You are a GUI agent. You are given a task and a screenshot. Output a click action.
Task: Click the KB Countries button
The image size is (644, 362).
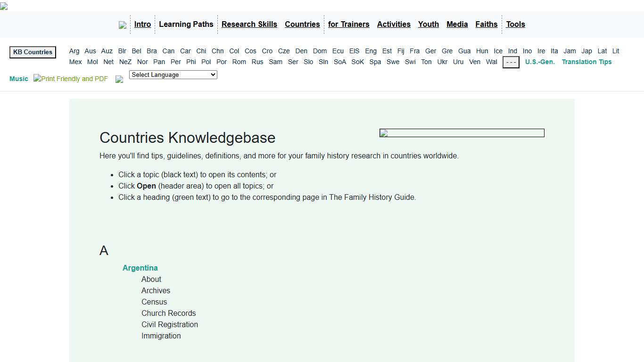33,52
